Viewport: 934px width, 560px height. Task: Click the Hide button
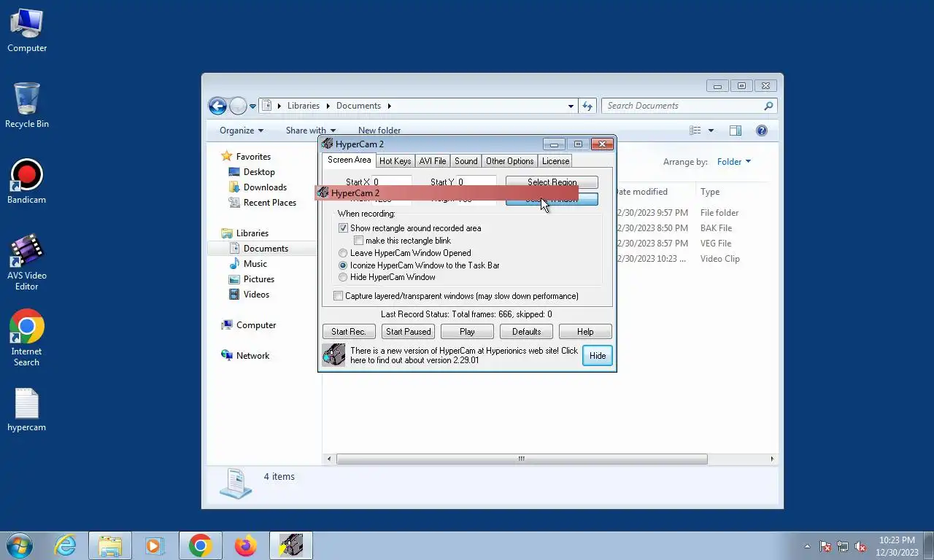pos(598,355)
